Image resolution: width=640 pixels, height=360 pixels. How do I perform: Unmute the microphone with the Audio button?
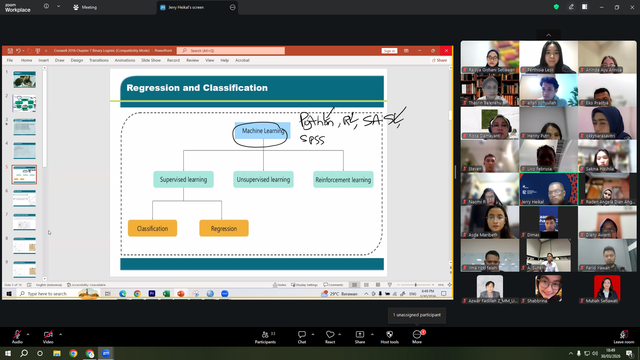[17, 337]
